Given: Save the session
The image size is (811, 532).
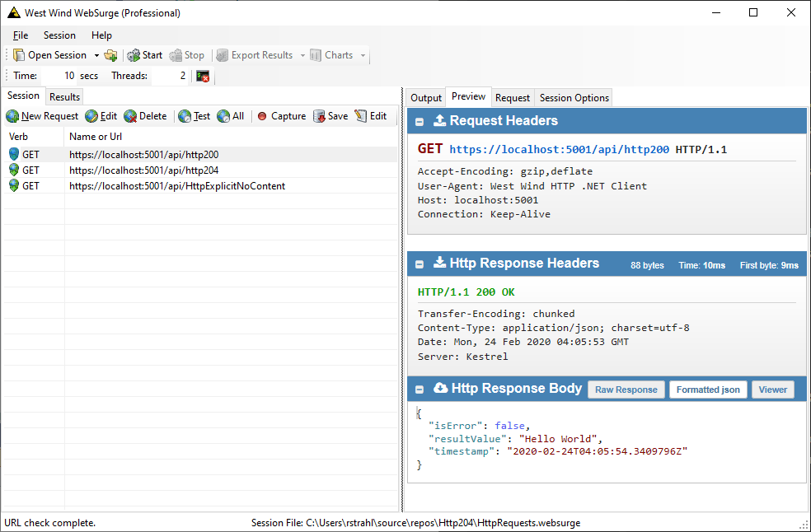Looking at the screenshot, I should [x=330, y=116].
